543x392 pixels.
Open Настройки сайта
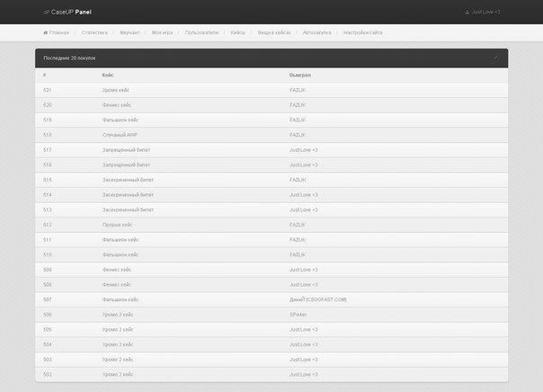363,32
